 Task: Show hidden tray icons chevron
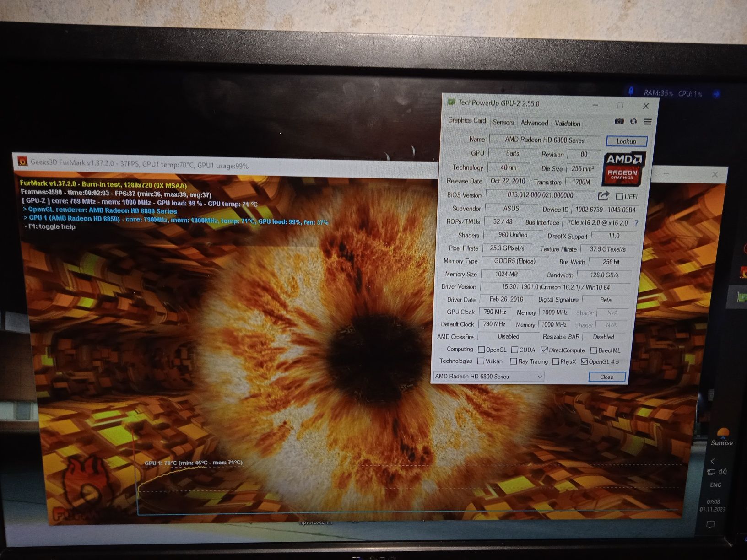click(713, 461)
